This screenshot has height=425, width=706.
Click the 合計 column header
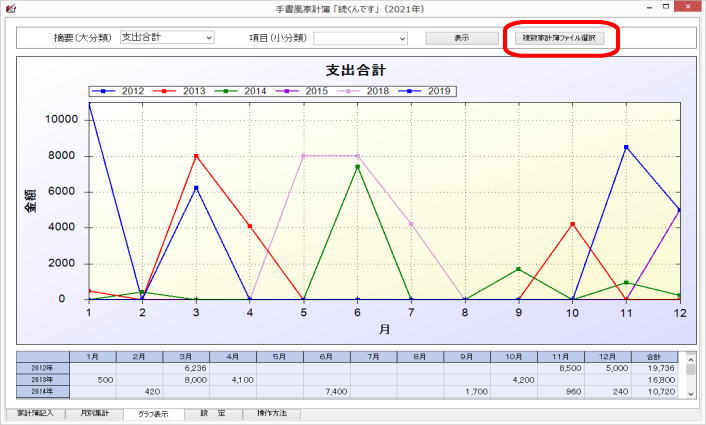(x=655, y=356)
